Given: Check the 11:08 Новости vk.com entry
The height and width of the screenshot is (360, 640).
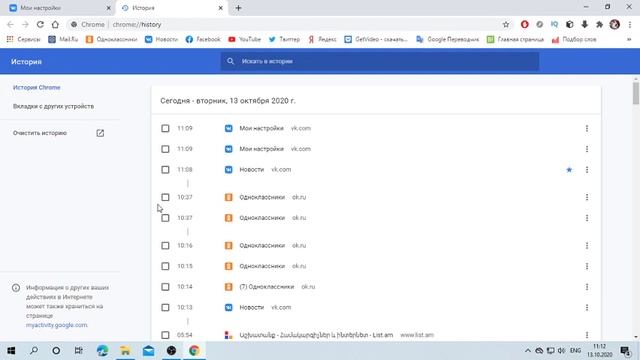Looking at the screenshot, I should coord(165,170).
